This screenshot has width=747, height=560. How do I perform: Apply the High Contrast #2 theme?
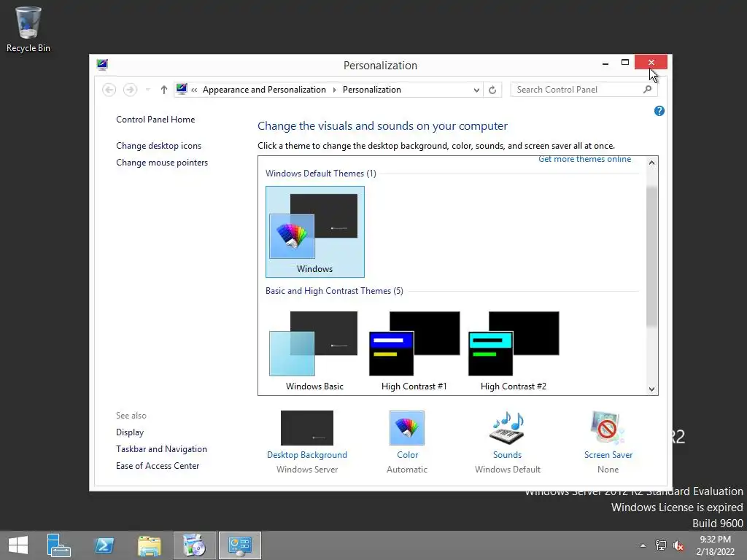click(x=514, y=351)
